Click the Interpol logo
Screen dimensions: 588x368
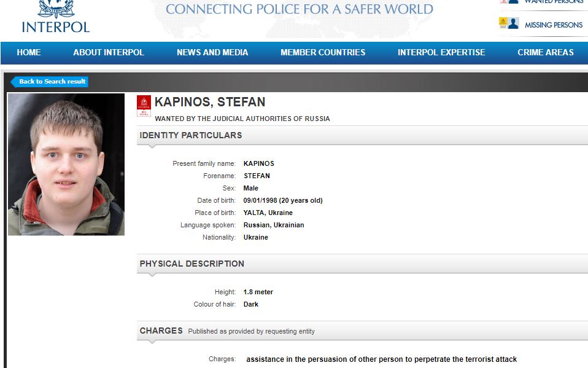point(55,17)
